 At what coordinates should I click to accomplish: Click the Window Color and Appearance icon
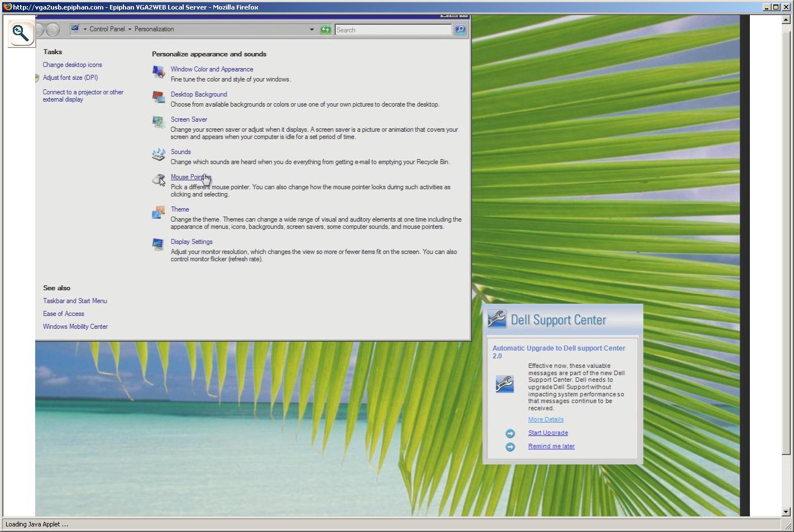159,72
